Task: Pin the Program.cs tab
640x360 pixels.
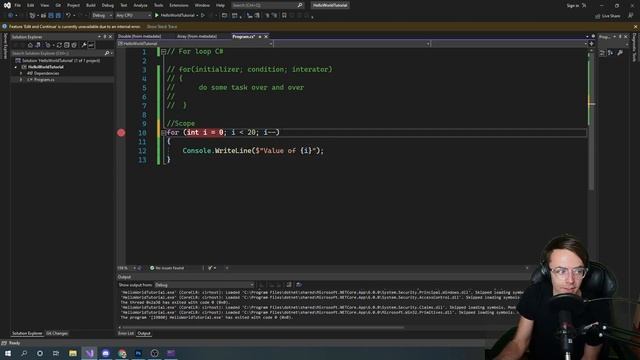Action: pos(260,36)
